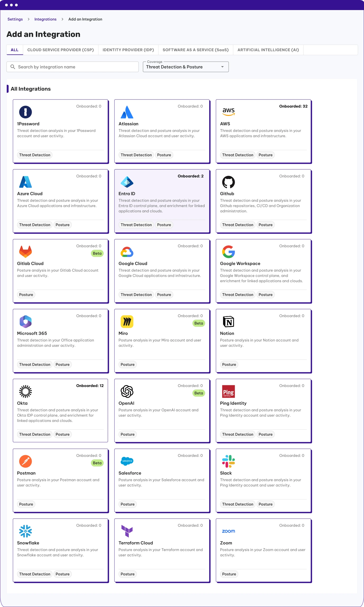Click Posture tag on Gitlab Cloud card
This screenshot has width=364, height=607.
[x=26, y=295]
